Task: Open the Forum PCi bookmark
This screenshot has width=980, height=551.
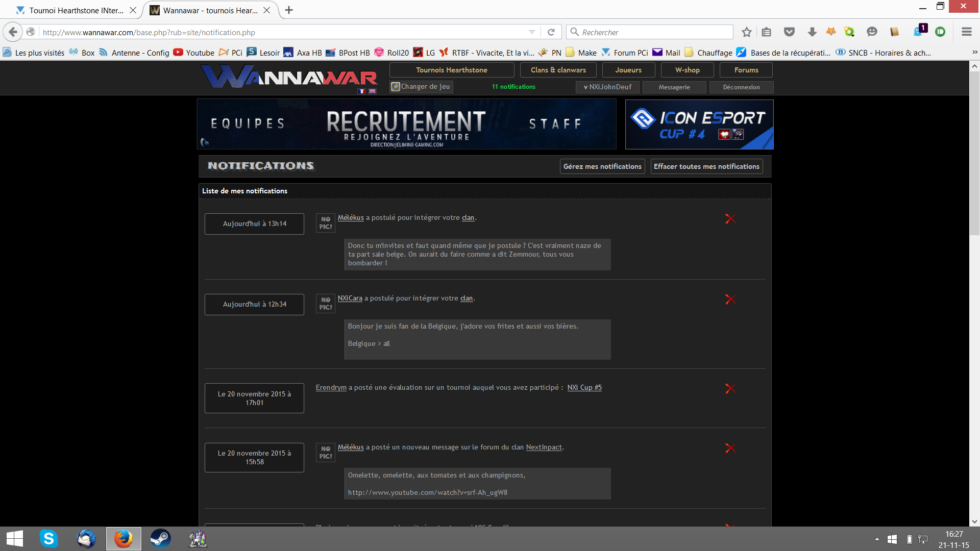Action: pyautogui.click(x=625, y=53)
